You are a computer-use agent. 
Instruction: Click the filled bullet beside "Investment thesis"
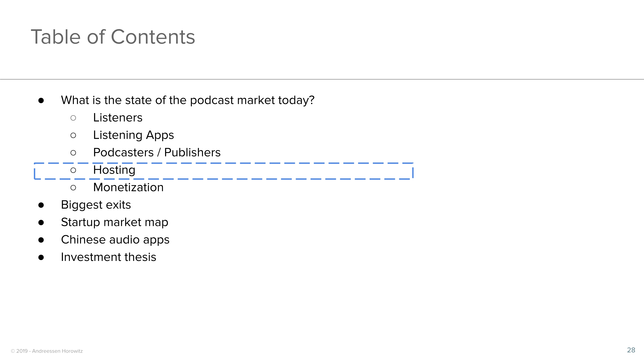point(41,257)
